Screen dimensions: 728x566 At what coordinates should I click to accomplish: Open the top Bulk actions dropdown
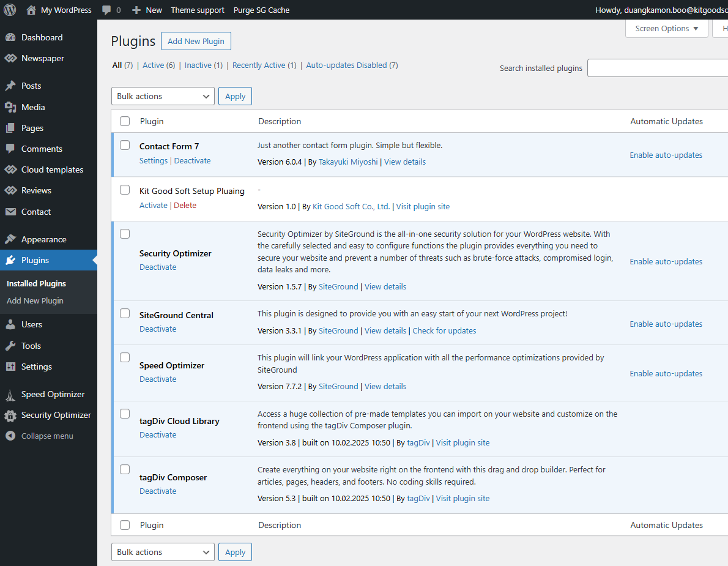tap(163, 96)
